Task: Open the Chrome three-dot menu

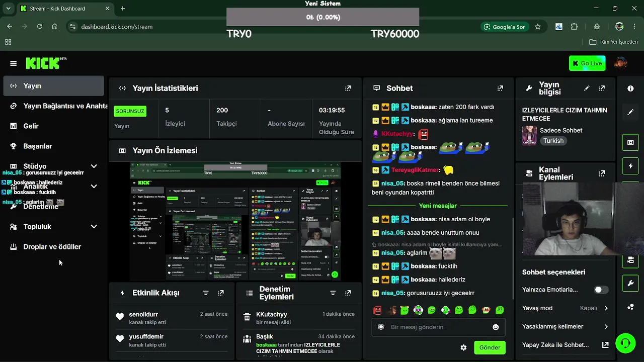Action: point(634,27)
